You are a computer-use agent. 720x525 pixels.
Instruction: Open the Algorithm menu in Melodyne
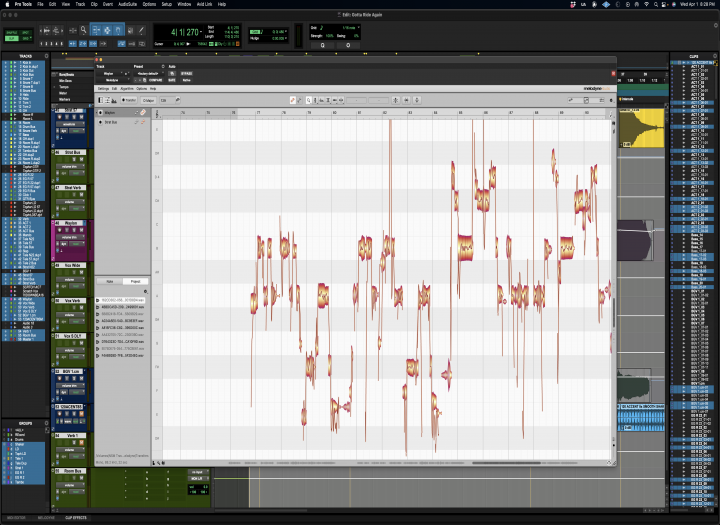coord(129,88)
